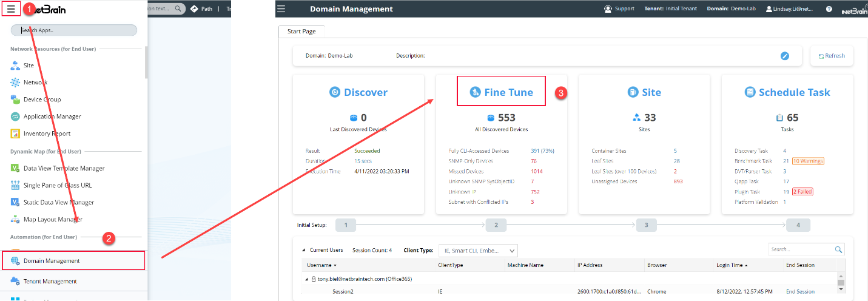The image size is (868, 301).
Task: Click the Path tool in top toolbar
Action: (x=202, y=9)
